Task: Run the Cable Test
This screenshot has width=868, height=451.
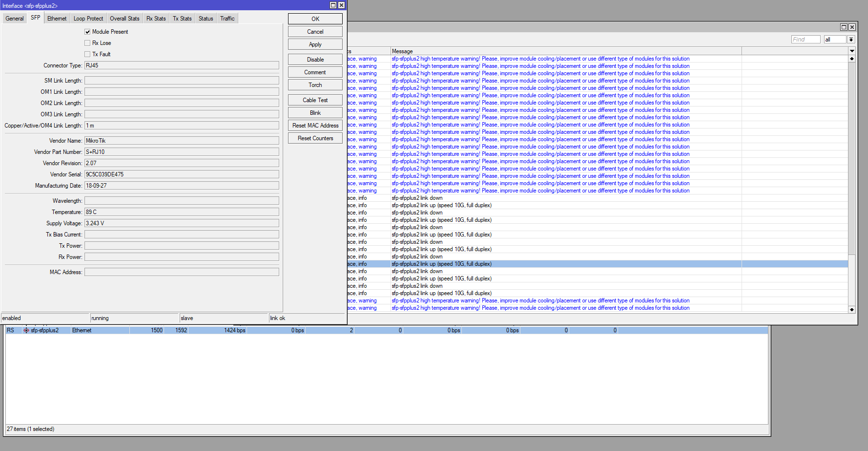Action: [x=315, y=100]
